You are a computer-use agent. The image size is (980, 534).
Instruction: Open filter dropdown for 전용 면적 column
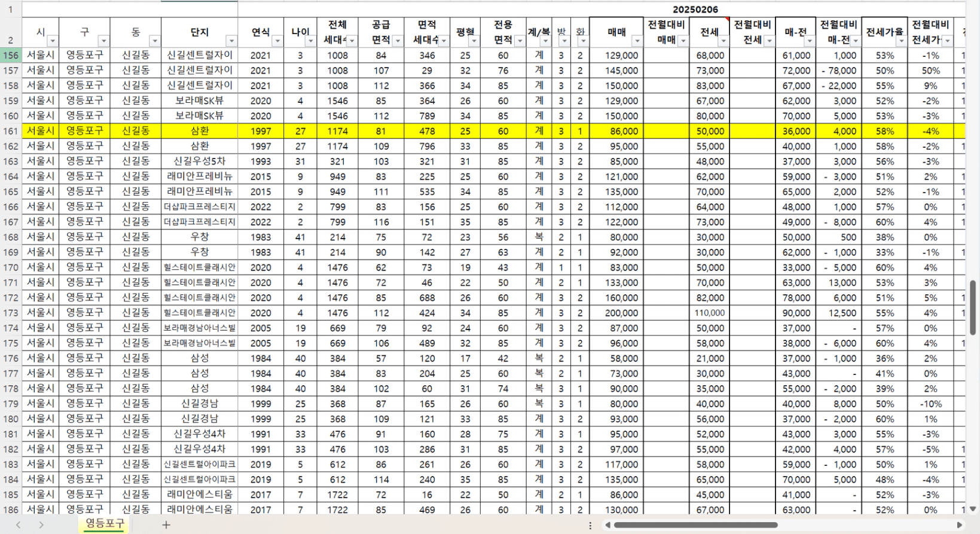click(x=520, y=41)
